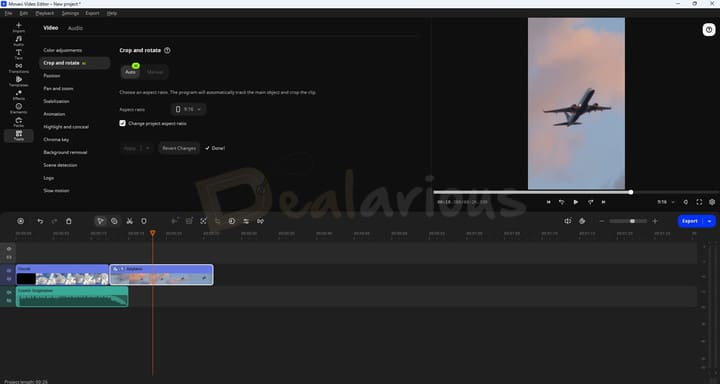The height and width of the screenshot is (384, 720).
Task: Click the transitions wizard icon in timeline toolbar
Action: (260, 221)
